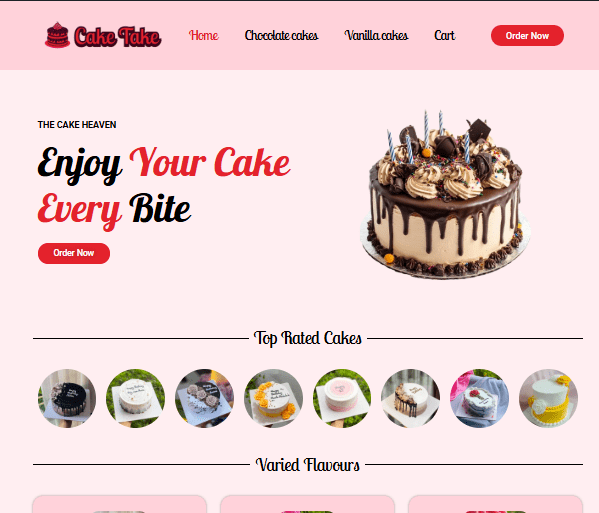This screenshot has width=599, height=513.
Task: Click the large chocolate drip hero cake image
Action: (x=445, y=195)
